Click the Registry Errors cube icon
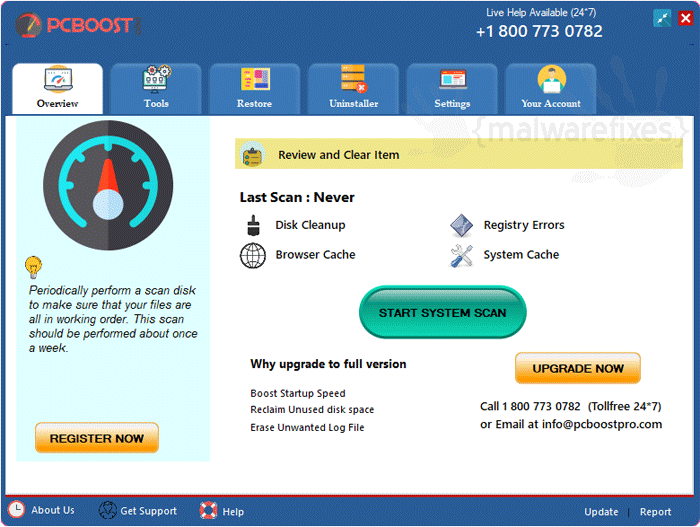 (x=462, y=226)
